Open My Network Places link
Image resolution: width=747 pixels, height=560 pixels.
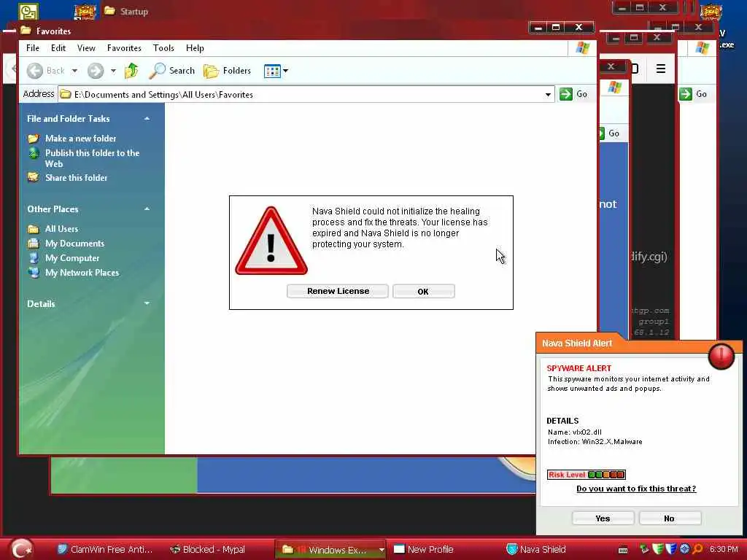pos(82,273)
